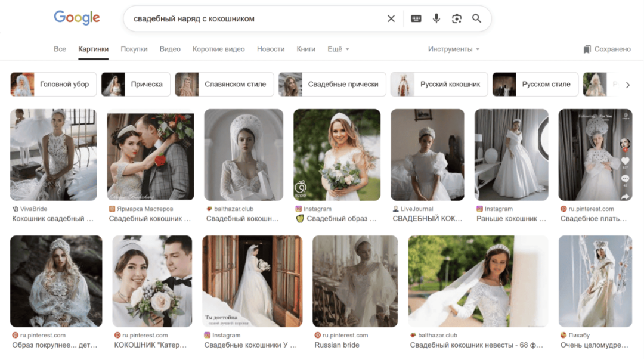Click the search text input field
Viewport: 644px width, 363px height.
pos(256,18)
